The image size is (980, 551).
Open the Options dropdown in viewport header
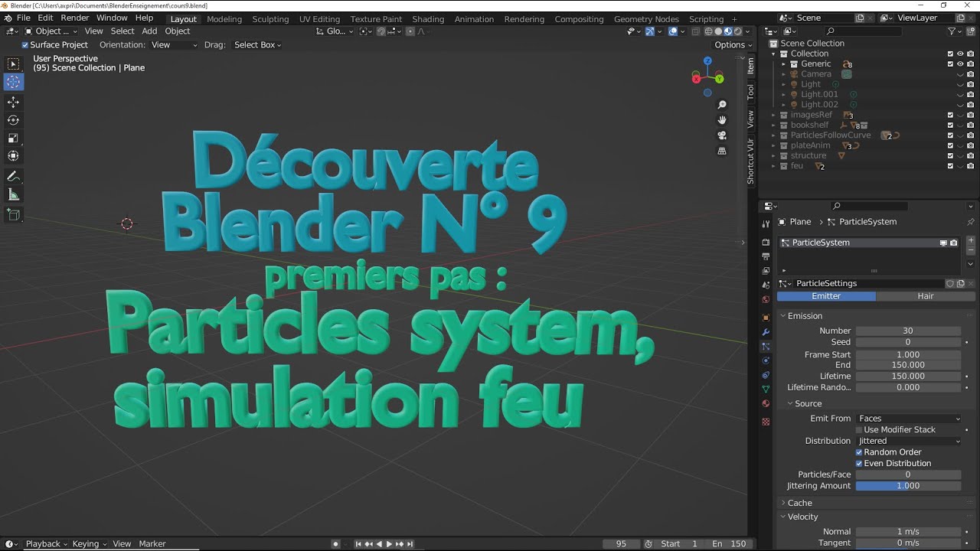pos(732,45)
